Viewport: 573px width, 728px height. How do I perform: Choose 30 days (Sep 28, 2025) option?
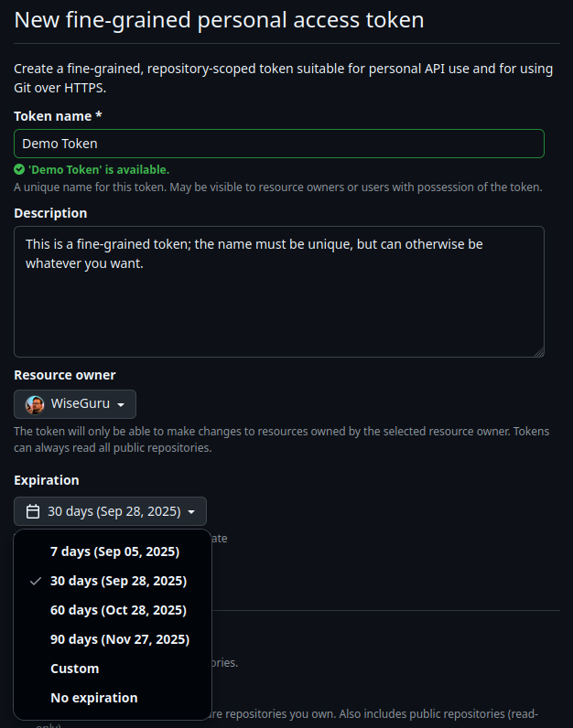click(x=118, y=581)
